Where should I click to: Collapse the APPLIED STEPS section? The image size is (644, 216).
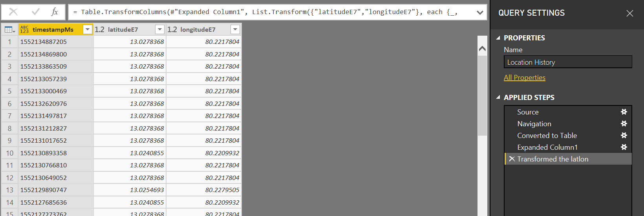[x=498, y=97]
